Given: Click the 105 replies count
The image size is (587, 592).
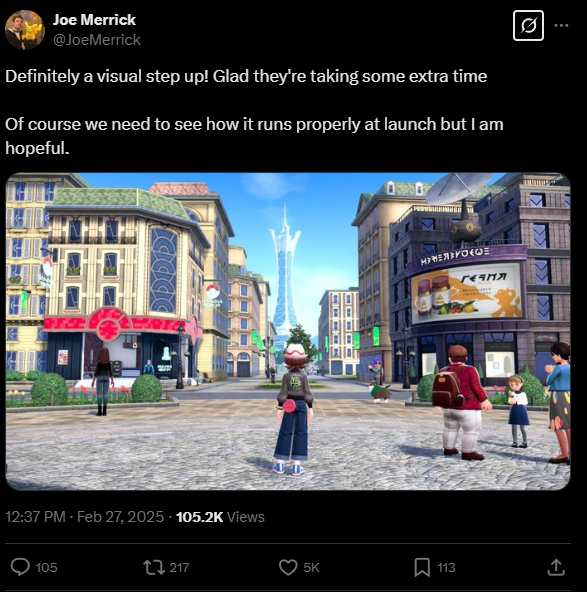Looking at the screenshot, I should 46,567.
